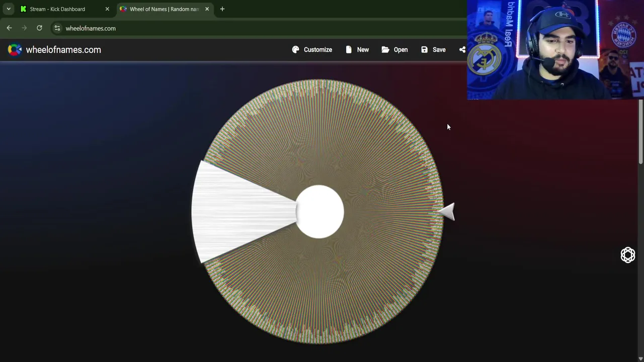644x362 pixels.
Task: Click the floating assistant icon at right edge
Action: pyautogui.click(x=628, y=255)
